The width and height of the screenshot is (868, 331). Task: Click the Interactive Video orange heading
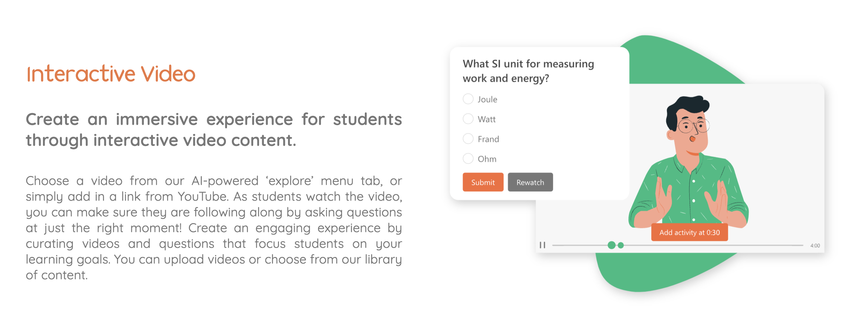111,74
